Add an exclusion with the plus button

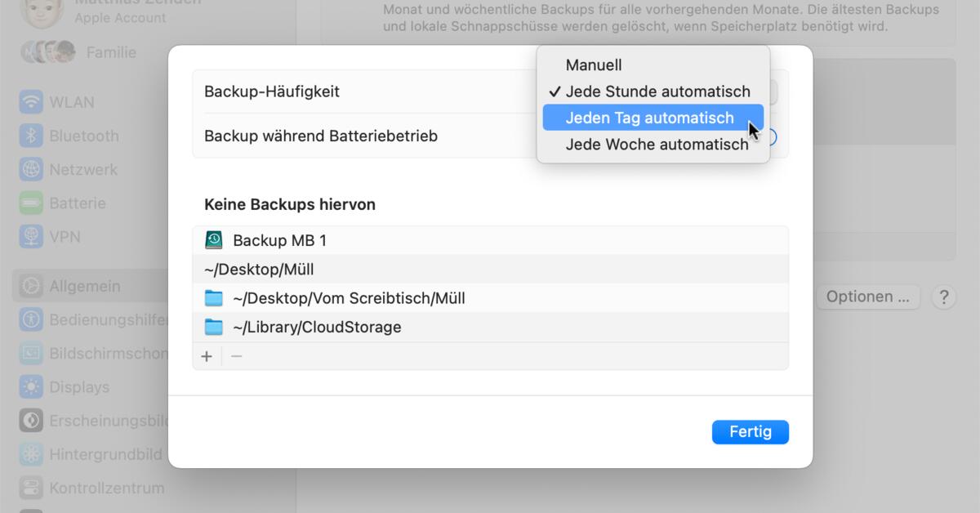pos(207,356)
